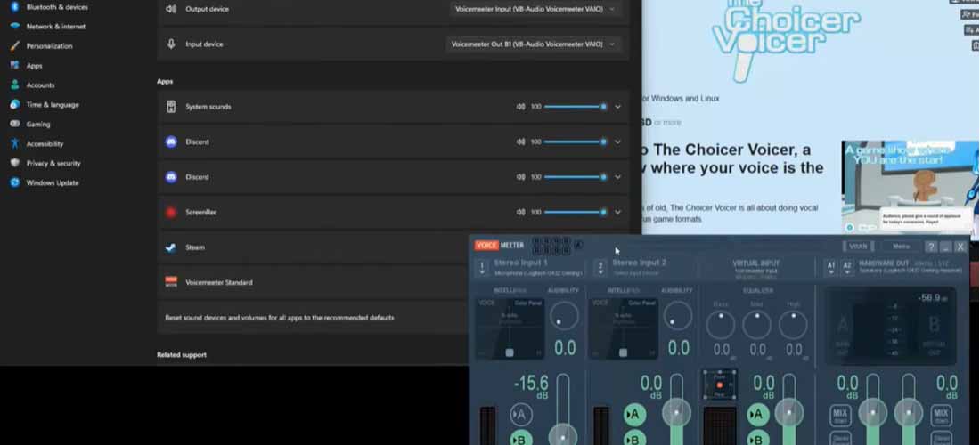The image size is (980, 445).
Task: Click the Personalization paintbrush icon
Action: tap(15, 45)
